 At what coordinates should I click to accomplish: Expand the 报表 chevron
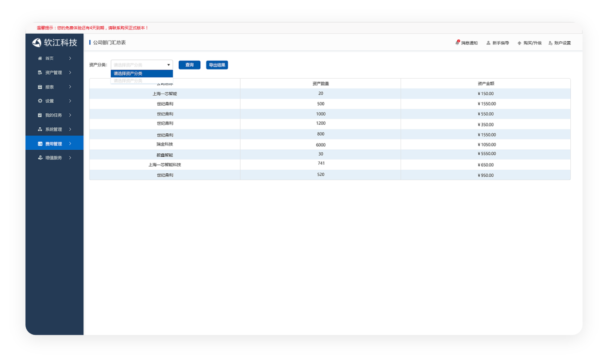click(x=70, y=87)
